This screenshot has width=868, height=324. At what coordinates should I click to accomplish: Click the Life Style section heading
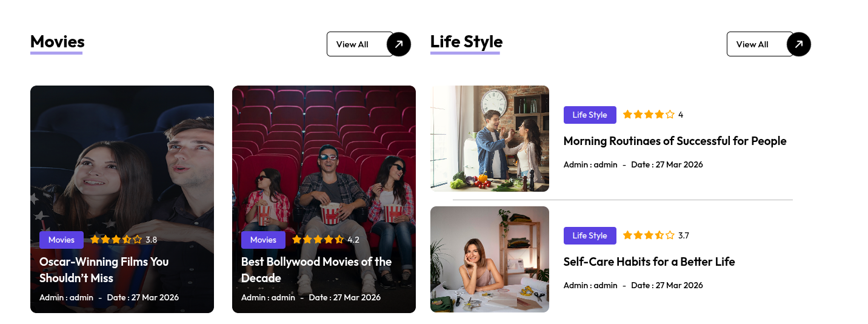pyautogui.click(x=466, y=41)
